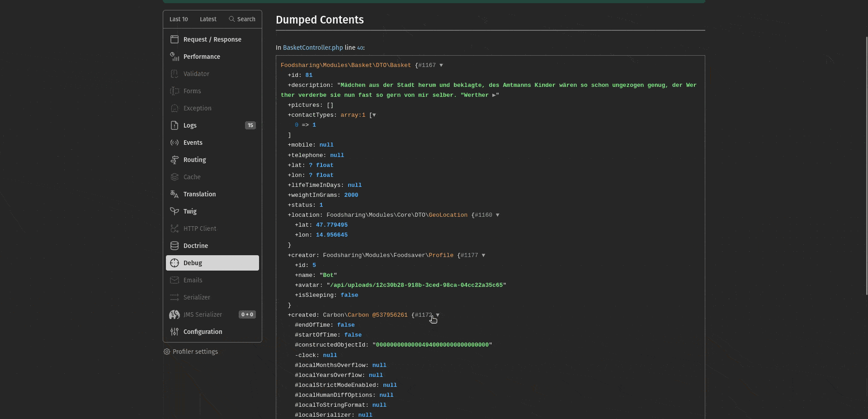Click the Performance panel icon
This screenshot has height=419, width=868.
[175, 57]
